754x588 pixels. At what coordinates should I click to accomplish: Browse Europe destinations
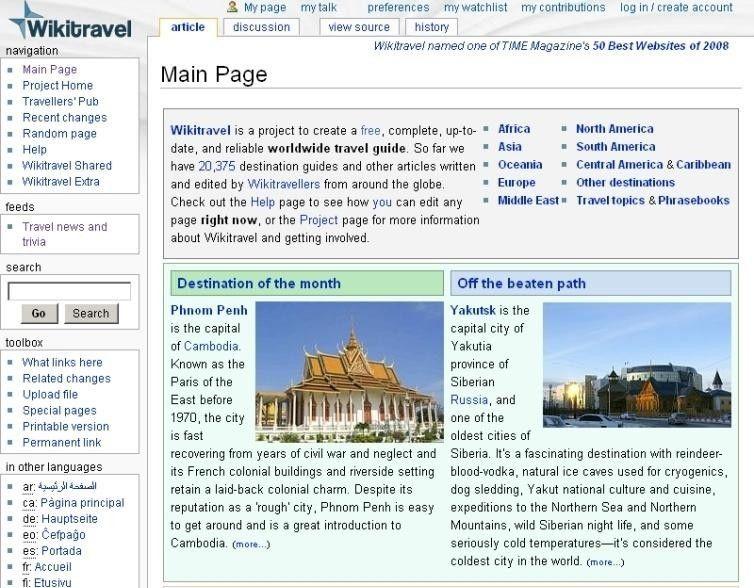tap(516, 182)
